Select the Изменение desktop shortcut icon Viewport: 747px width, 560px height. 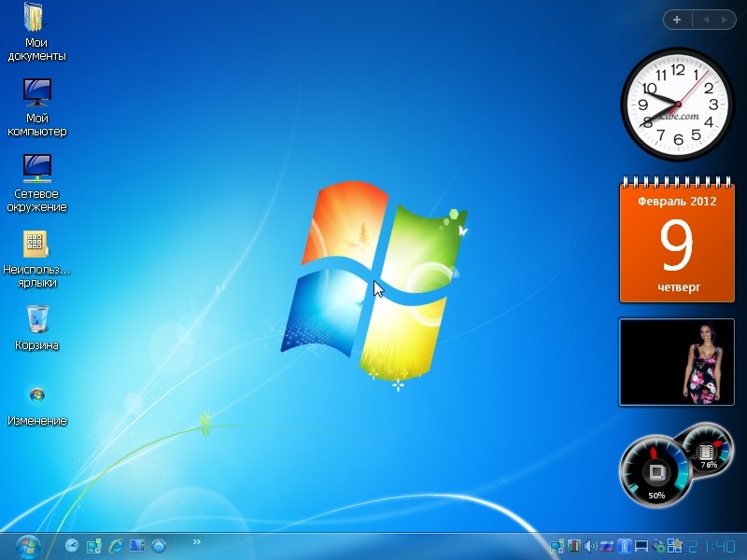[x=37, y=395]
